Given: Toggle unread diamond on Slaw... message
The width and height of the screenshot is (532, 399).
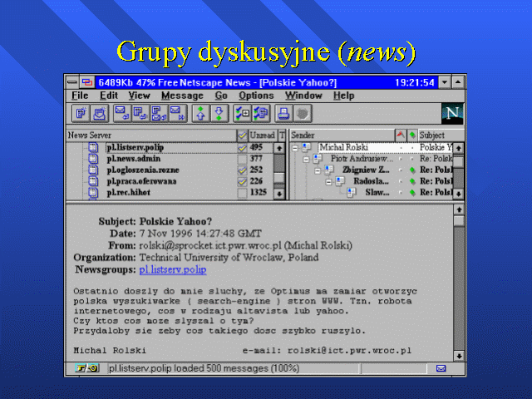Looking at the screenshot, I should pos(412,192).
